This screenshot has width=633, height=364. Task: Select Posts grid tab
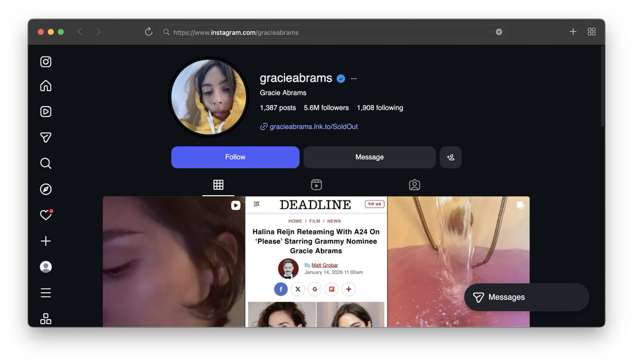[x=218, y=185]
